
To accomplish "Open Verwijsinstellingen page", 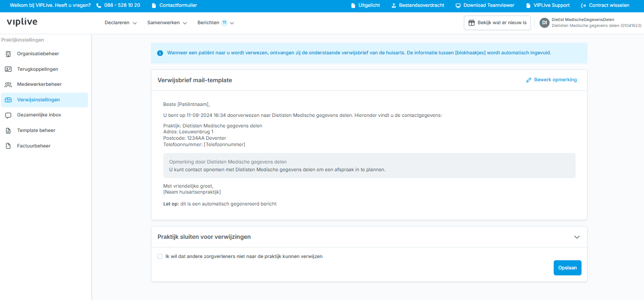I will (44, 100).
